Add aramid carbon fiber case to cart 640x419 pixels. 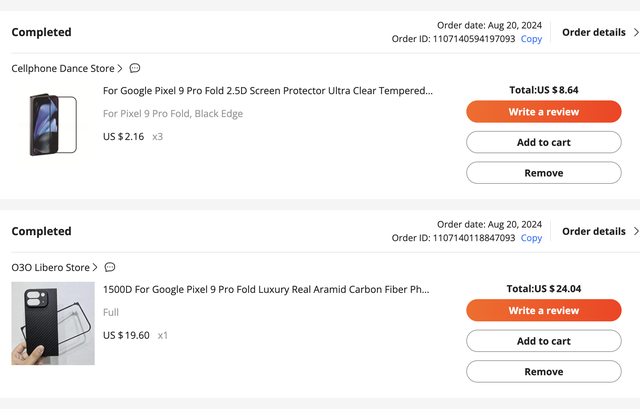(543, 341)
